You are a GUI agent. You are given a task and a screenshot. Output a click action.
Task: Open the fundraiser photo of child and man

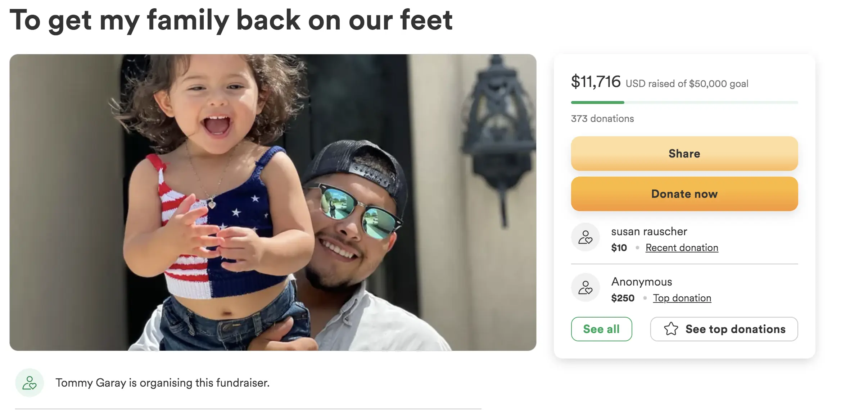pos(273,202)
